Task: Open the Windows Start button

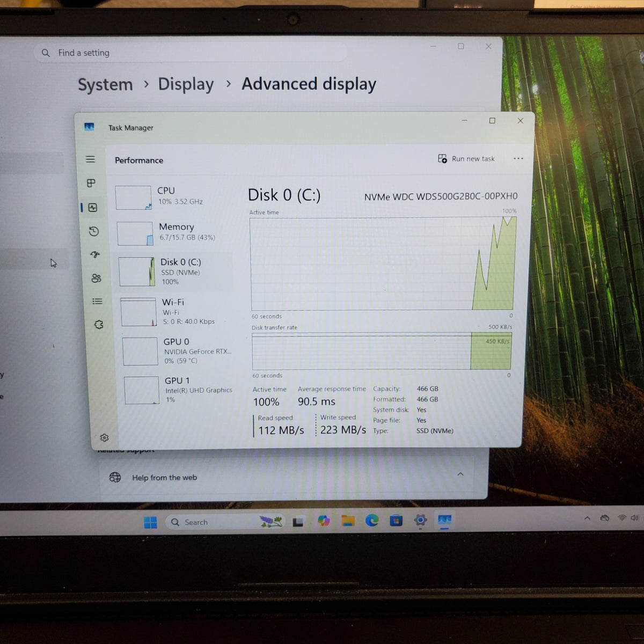Action: 150,522
